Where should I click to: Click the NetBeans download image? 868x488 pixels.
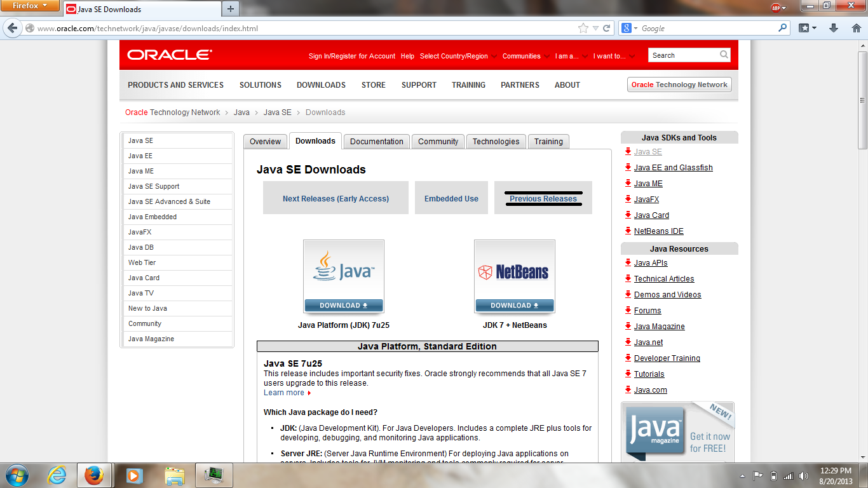(515, 276)
